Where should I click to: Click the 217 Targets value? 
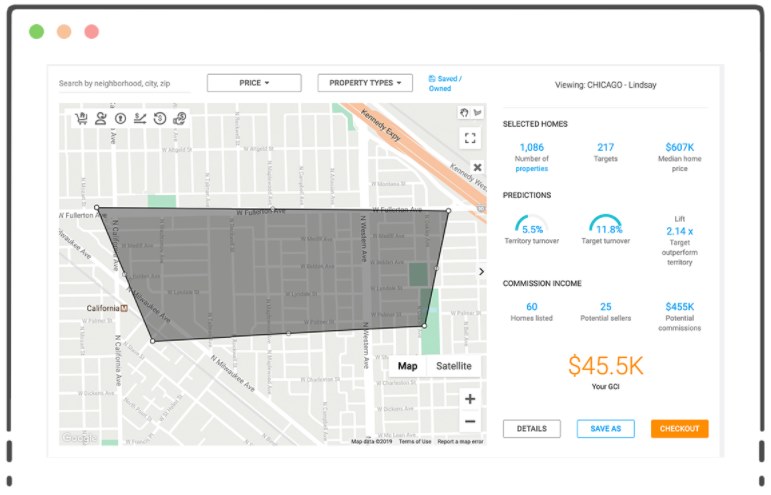606,147
